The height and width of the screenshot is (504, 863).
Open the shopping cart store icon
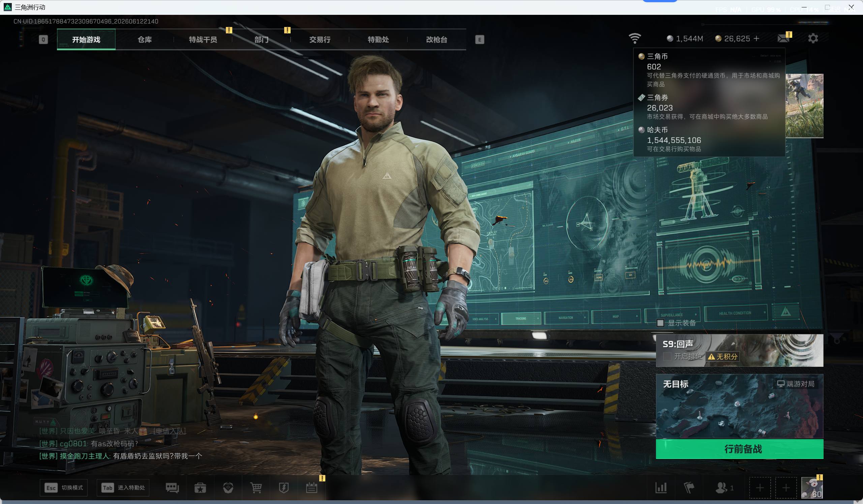pyautogui.click(x=256, y=487)
